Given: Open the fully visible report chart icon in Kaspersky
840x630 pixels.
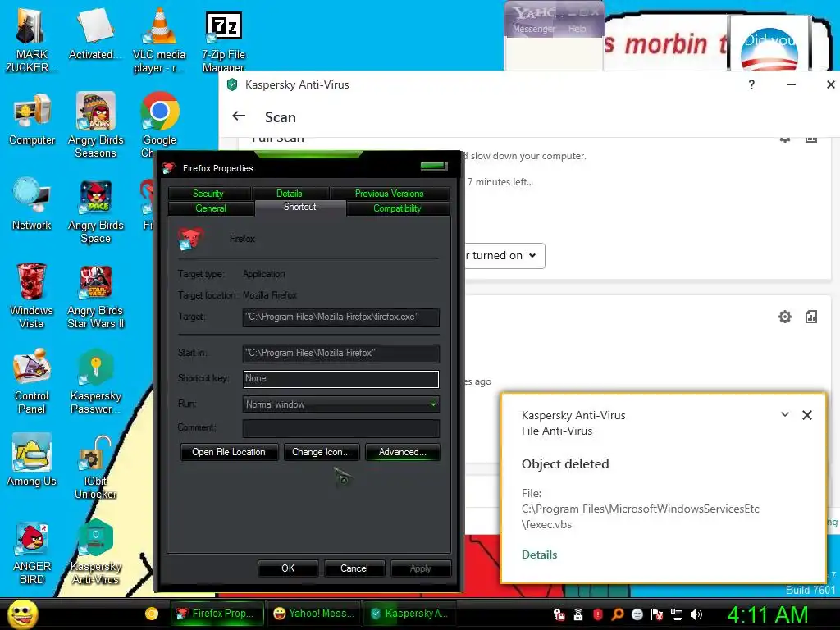Looking at the screenshot, I should click(811, 317).
